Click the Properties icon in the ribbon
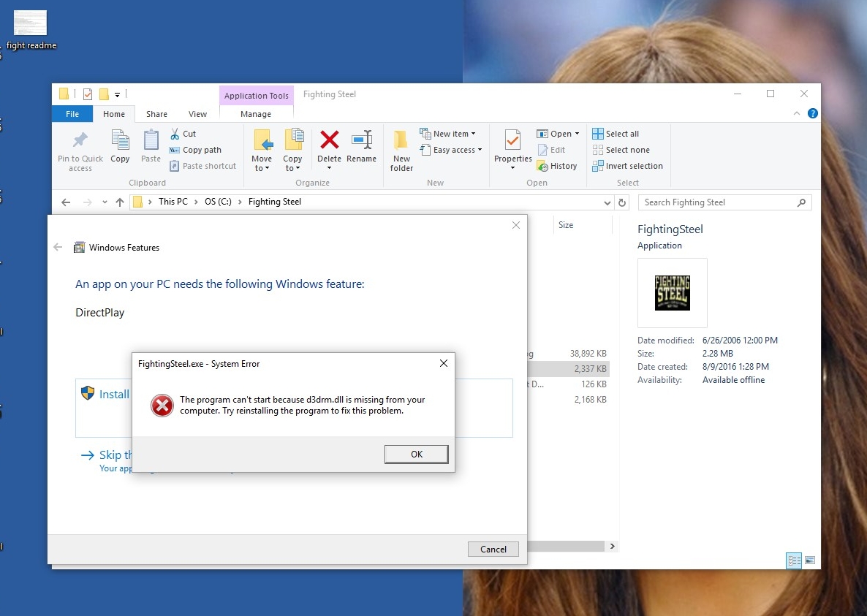The image size is (867, 616). [x=512, y=141]
